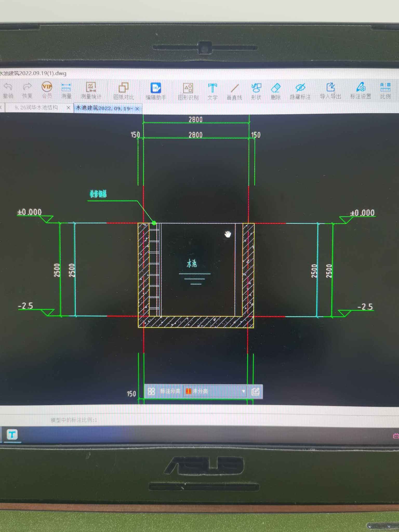Click the right -2.5 elevation label
Image resolution: width=399 pixels, height=532 pixels.
click(365, 307)
